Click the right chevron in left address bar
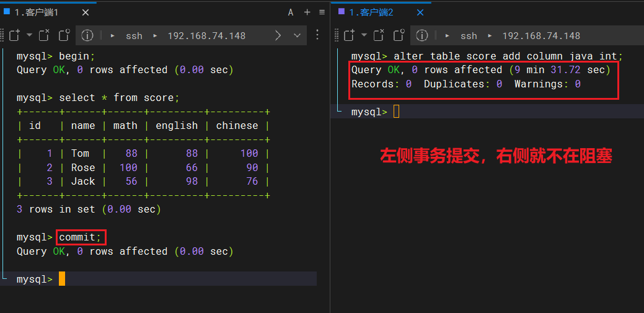The image size is (644, 313). pyautogui.click(x=278, y=36)
